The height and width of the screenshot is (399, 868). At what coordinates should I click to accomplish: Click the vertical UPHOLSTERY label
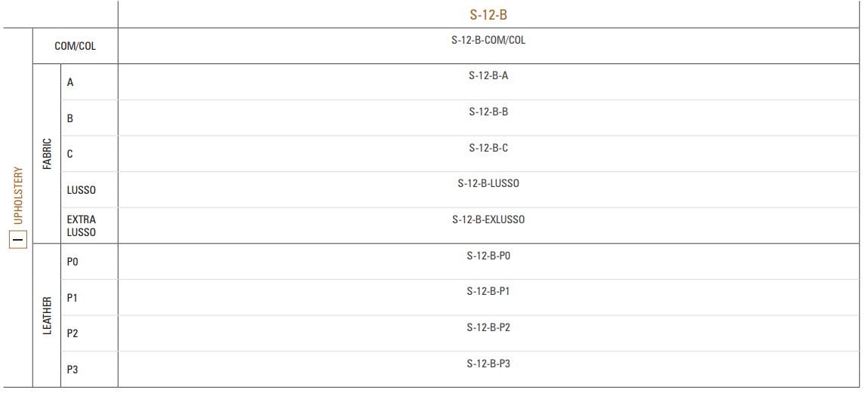[x=18, y=195]
